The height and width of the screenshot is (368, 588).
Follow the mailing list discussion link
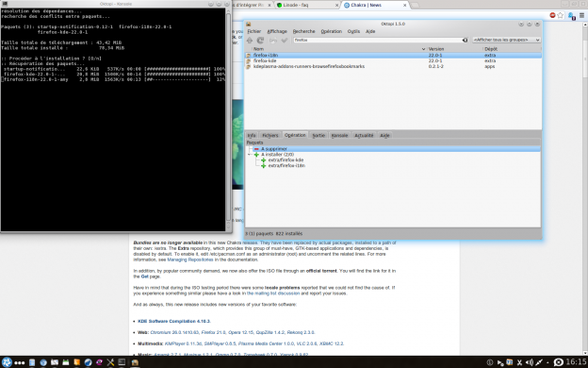tap(273, 293)
